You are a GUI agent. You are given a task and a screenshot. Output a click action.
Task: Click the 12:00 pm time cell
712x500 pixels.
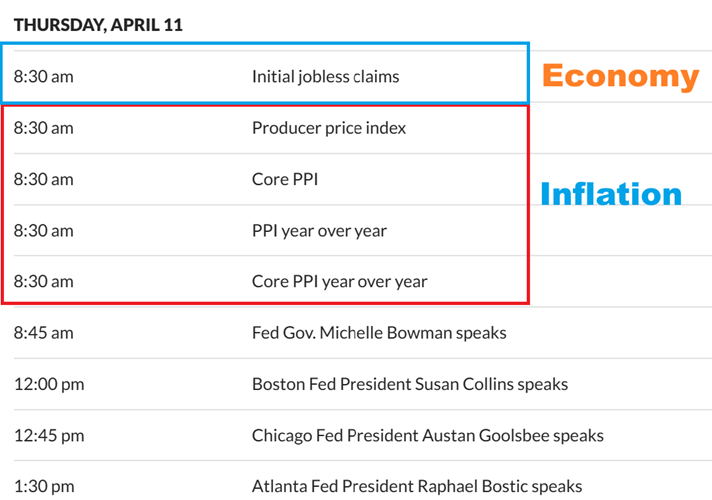point(48,384)
